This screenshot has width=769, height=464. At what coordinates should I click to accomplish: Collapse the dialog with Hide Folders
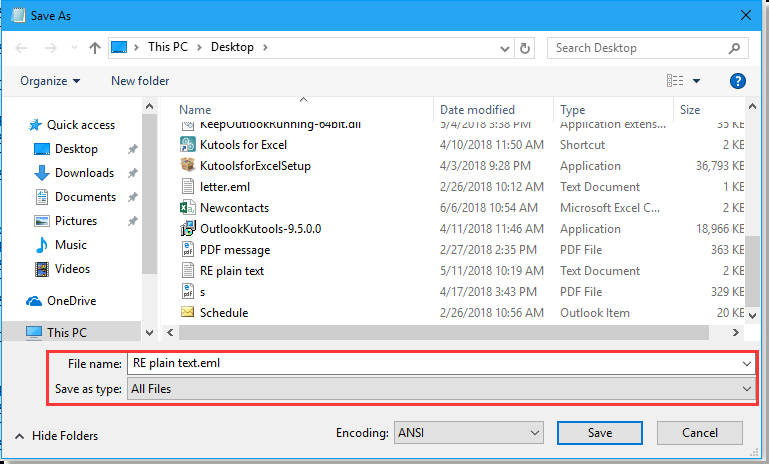coord(57,436)
